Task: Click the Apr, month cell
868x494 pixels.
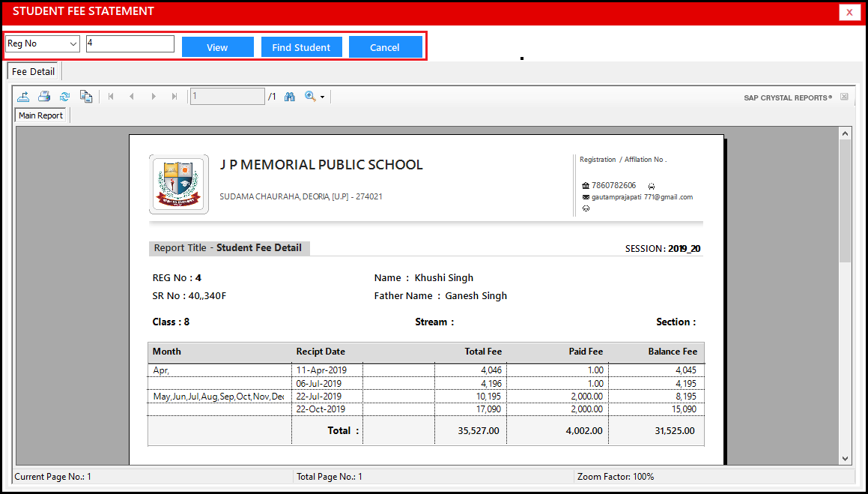Action: pos(161,370)
